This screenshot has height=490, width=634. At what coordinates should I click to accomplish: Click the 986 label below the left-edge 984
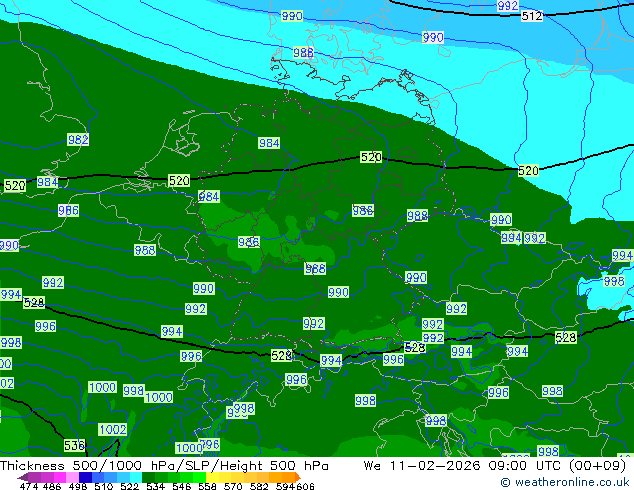68,210
